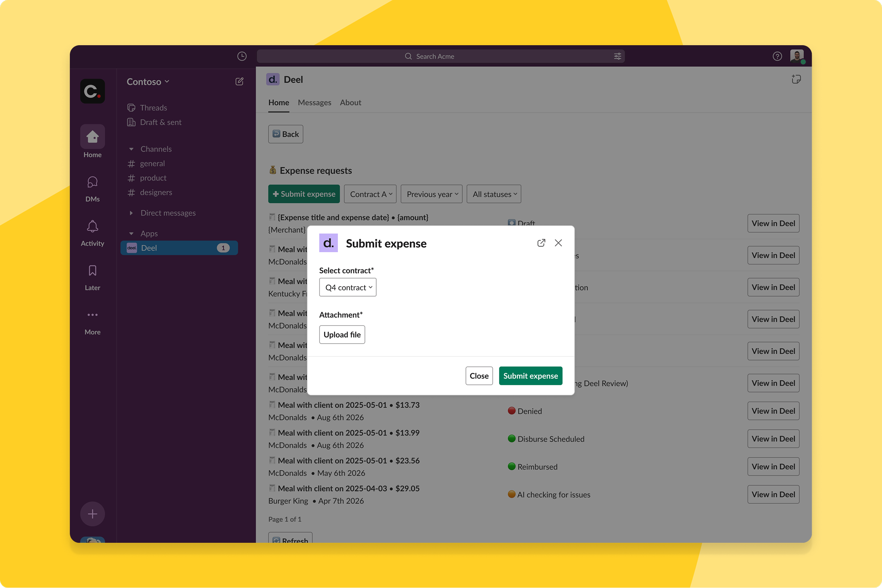
Task: Open the designers channel
Action: pos(150,192)
